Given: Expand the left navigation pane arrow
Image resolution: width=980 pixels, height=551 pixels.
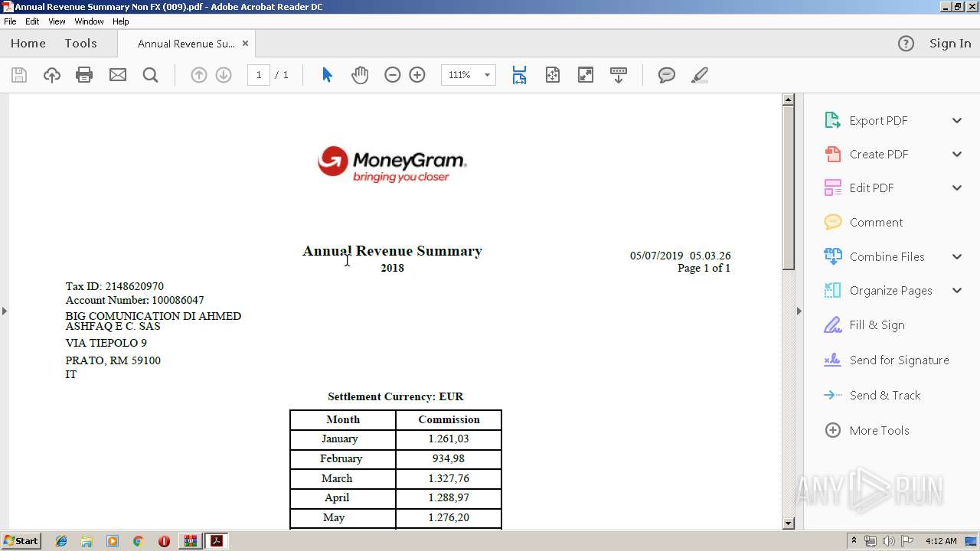Looking at the screenshot, I should coord(5,311).
